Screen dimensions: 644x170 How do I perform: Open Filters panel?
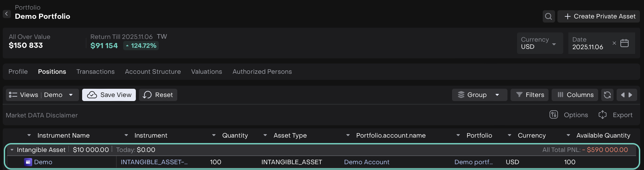pos(530,95)
